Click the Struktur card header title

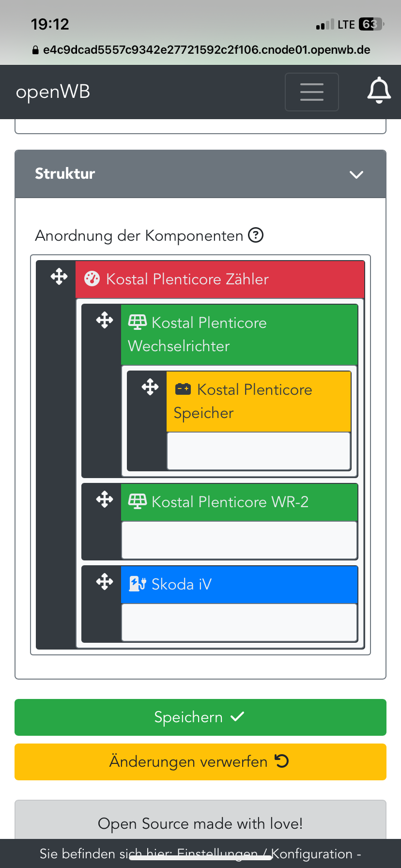pos(65,173)
